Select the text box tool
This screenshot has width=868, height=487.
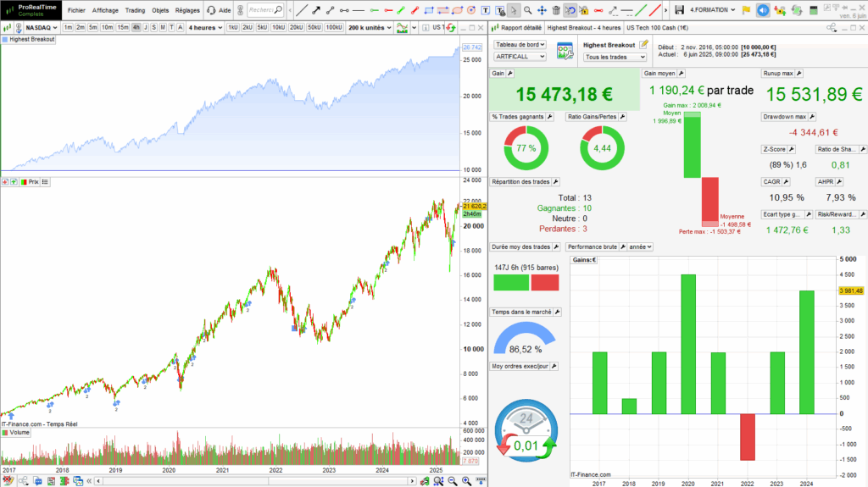486,10
